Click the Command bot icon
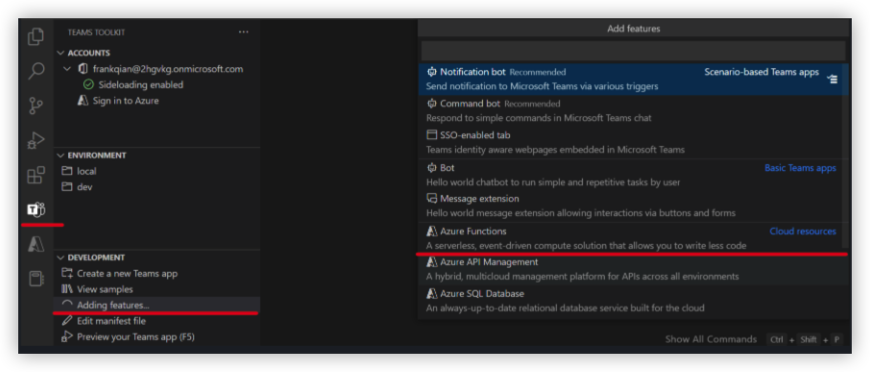870x372 pixels. pos(432,103)
